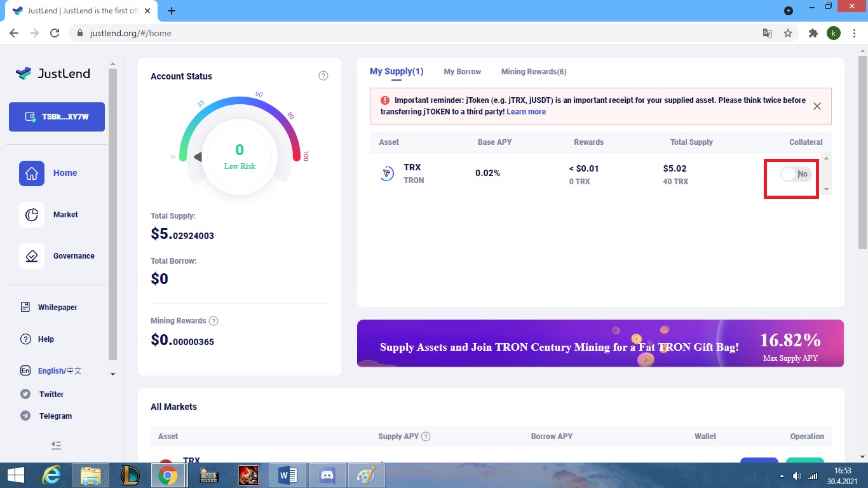Click the volume speaker tray icon
The width and height of the screenshot is (868, 488).
797,476
